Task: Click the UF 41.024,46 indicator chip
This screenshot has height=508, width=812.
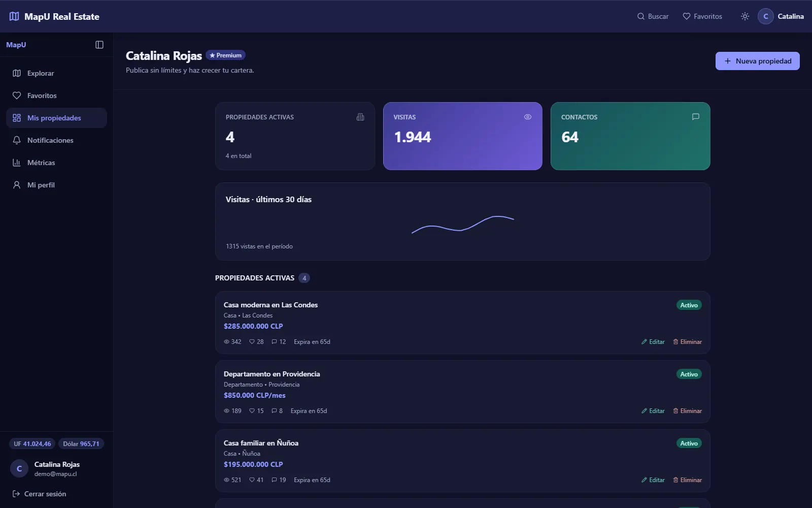Action: (x=32, y=444)
